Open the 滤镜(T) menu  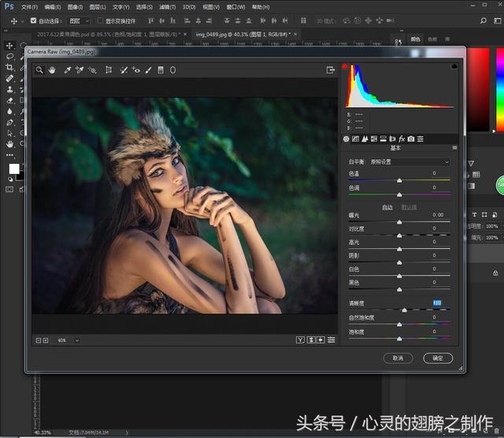[168, 7]
